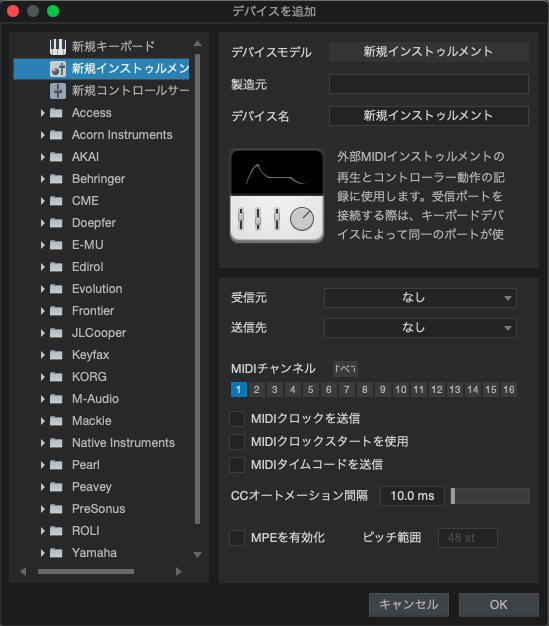This screenshot has height=626, width=549.
Task: Toggle MIDI channel 10
Action: (401, 390)
